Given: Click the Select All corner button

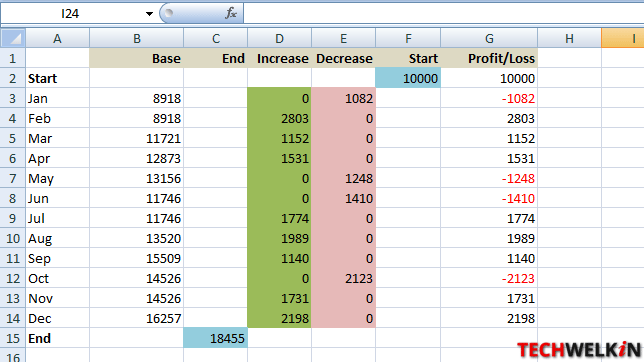Looking at the screenshot, I should coord(13,38).
